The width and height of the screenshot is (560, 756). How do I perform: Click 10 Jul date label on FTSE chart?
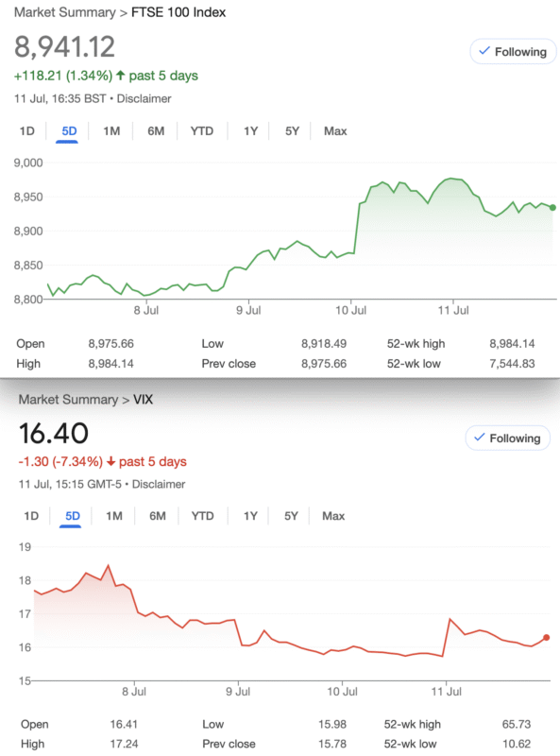click(351, 311)
